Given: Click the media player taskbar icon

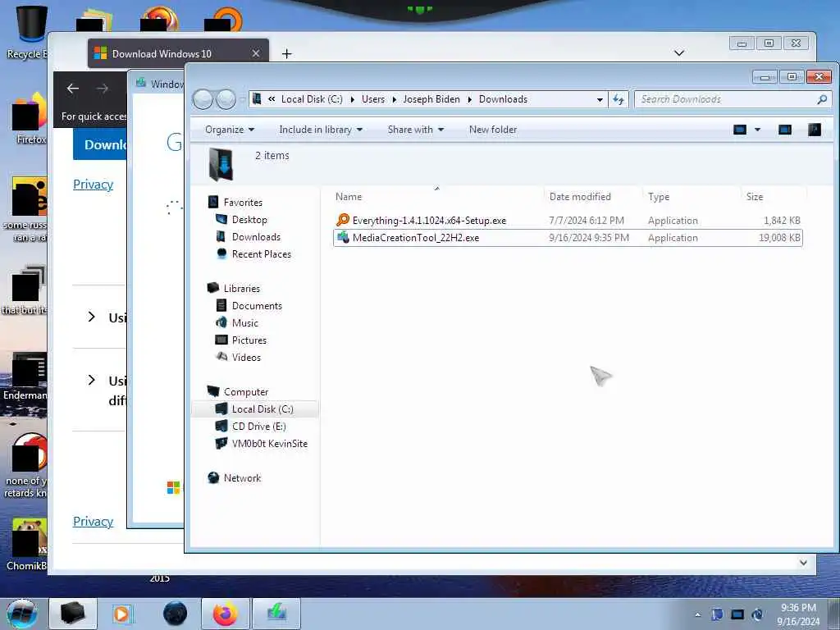Looking at the screenshot, I should 121,614.
